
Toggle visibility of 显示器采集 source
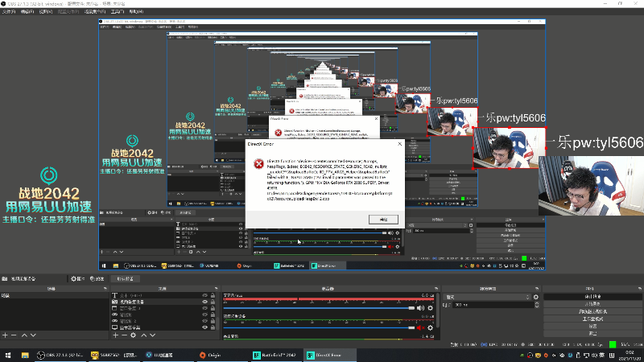[205, 327]
